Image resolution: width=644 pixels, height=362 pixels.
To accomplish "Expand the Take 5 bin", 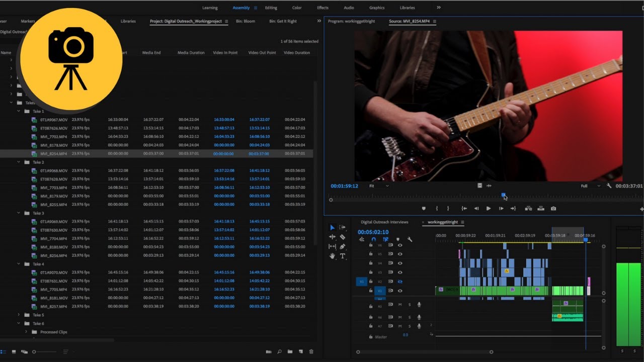I will [19, 315].
